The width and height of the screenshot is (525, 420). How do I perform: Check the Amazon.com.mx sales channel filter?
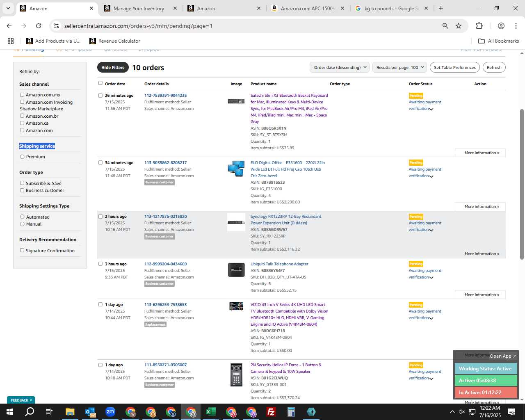coord(22,95)
